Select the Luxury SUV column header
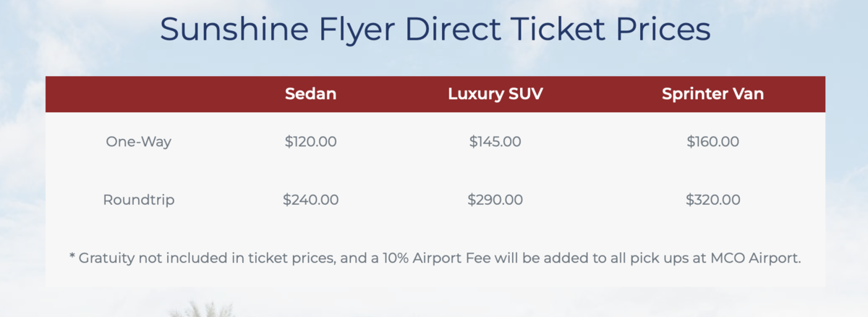The height and width of the screenshot is (317, 868). click(495, 94)
